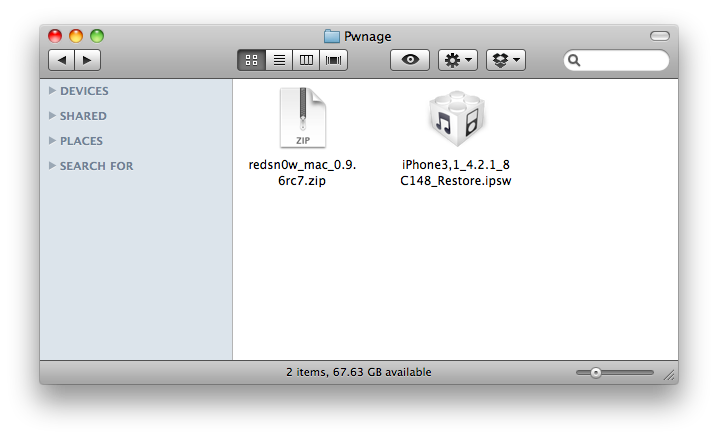Image resolution: width=718 pixels, height=439 pixels.
Task: Click the window resize grip corner
Action: pyautogui.click(x=669, y=374)
